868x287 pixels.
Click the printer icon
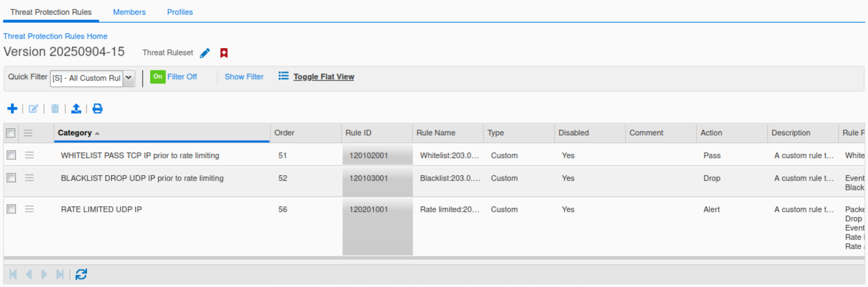(x=97, y=109)
